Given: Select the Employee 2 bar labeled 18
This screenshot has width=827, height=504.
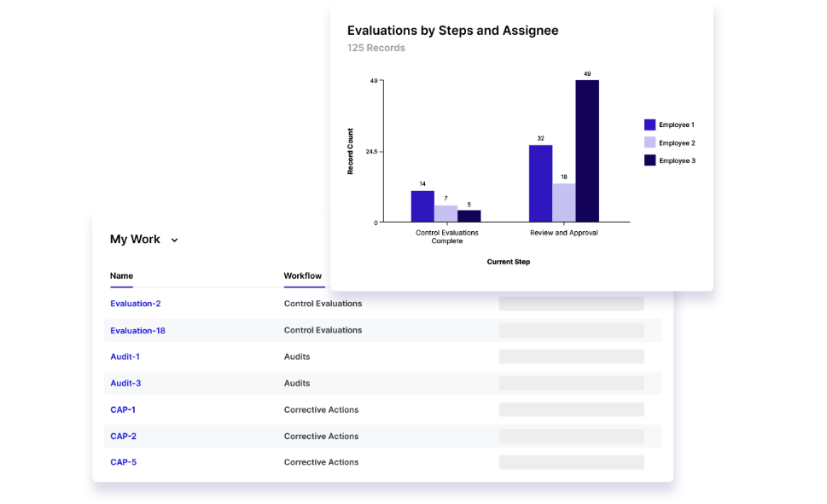Looking at the screenshot, I should (x=563, y=203).
